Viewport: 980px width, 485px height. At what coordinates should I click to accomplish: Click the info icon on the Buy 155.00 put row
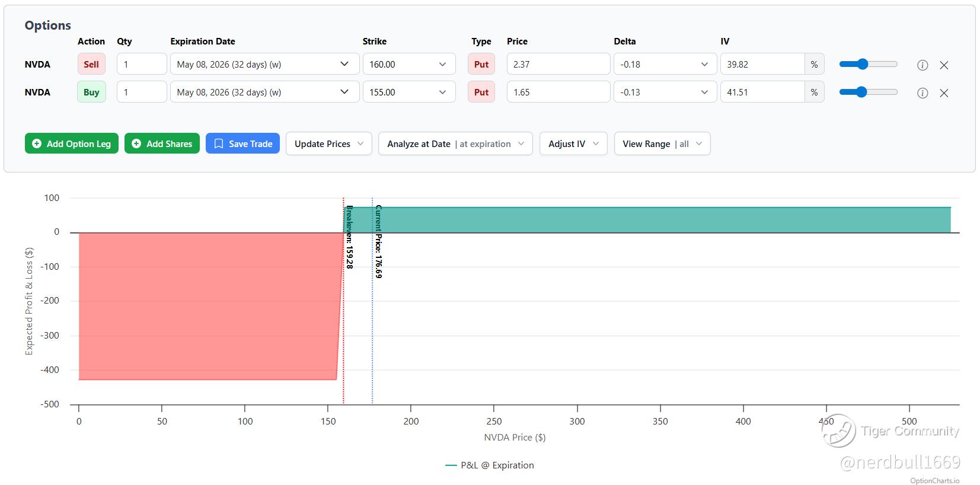[922, 93]
